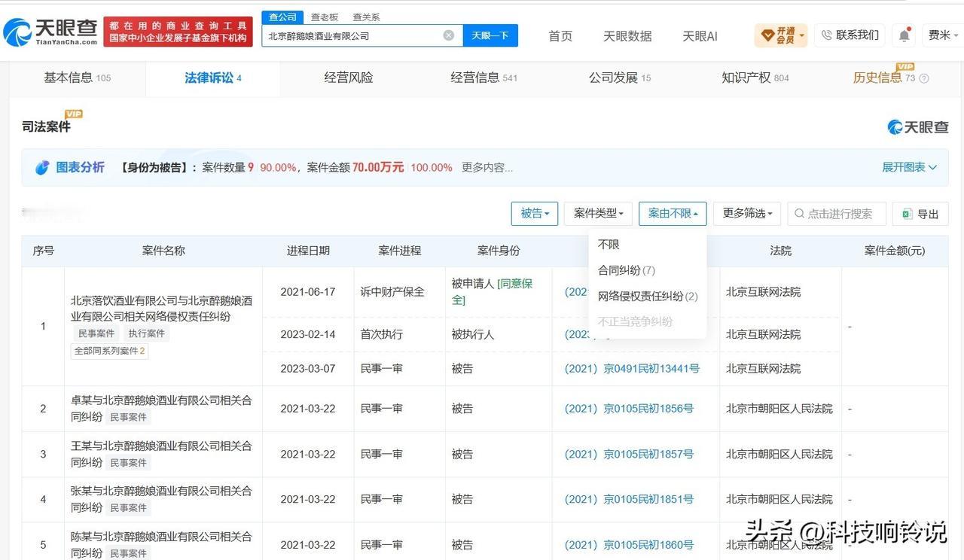Click the 联系我们 button
This screenshot has height=560, width=964.
850,35
